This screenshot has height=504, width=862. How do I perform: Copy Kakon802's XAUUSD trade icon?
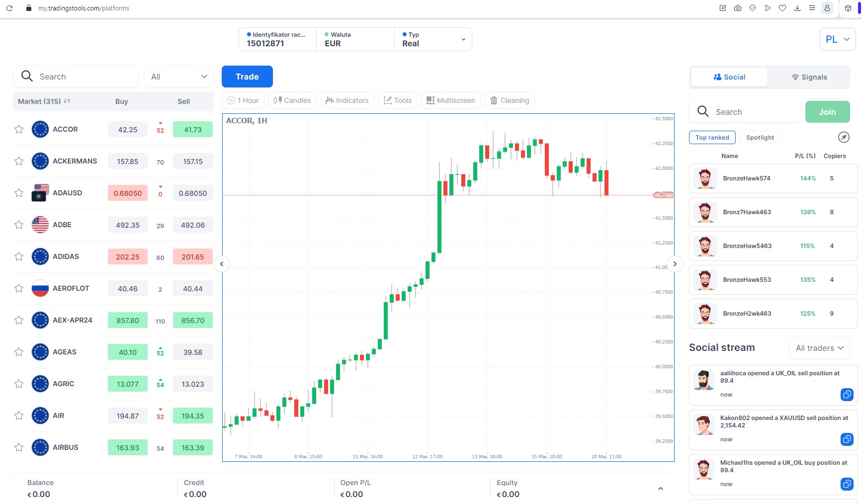click(847, 439)
